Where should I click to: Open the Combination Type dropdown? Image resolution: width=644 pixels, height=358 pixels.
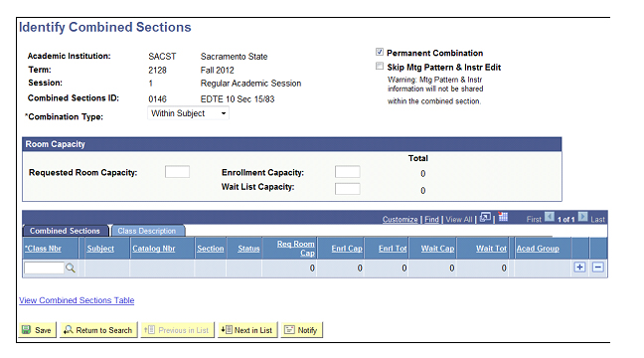click(188, 113)
